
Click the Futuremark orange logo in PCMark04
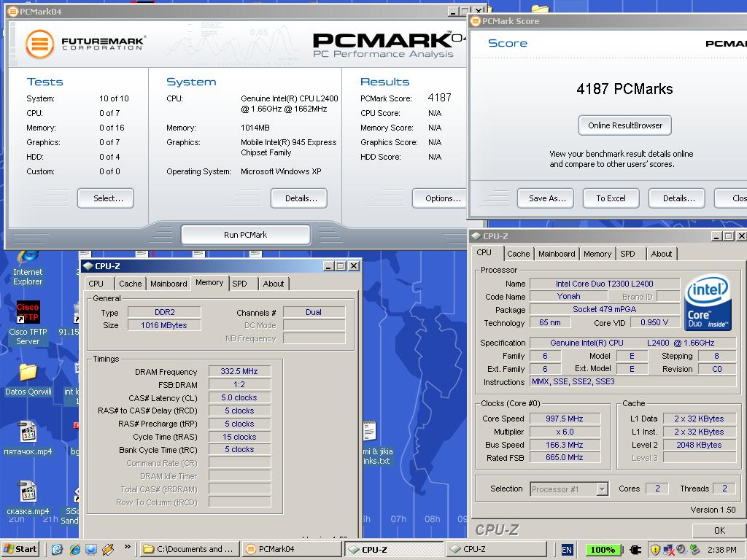coord(39,44)
